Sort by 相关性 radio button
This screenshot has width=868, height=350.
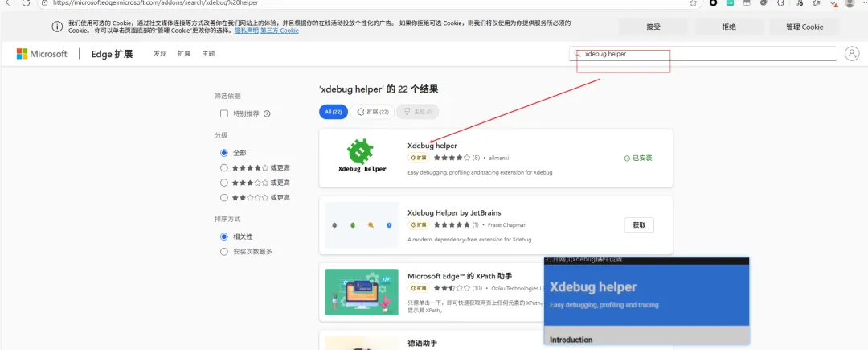tap(224, 237)
